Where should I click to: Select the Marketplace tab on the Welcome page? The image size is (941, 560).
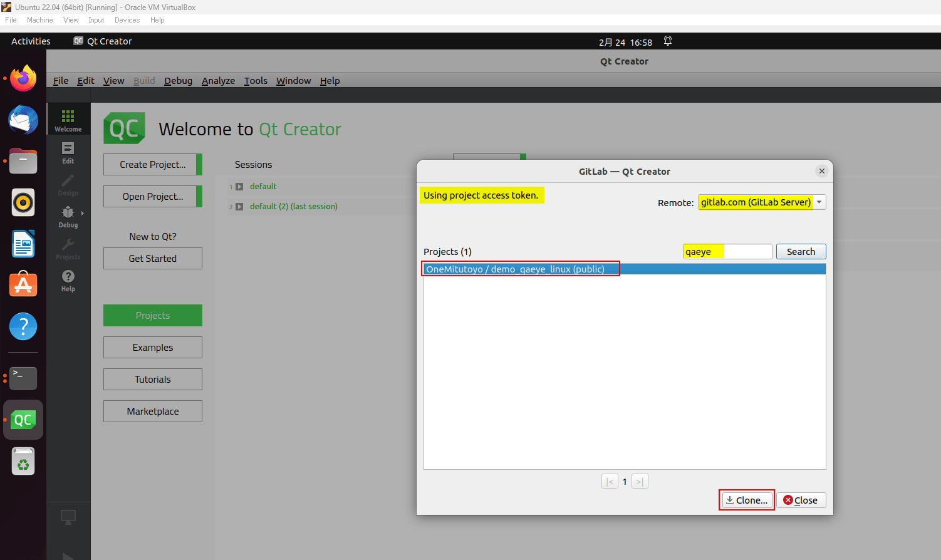pyautogui.click(x=153, y=411)
